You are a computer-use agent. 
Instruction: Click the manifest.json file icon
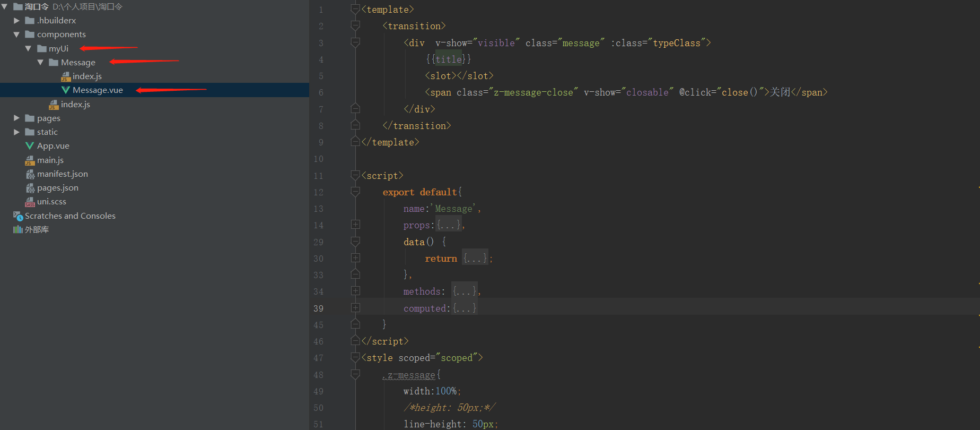(30, 174)
